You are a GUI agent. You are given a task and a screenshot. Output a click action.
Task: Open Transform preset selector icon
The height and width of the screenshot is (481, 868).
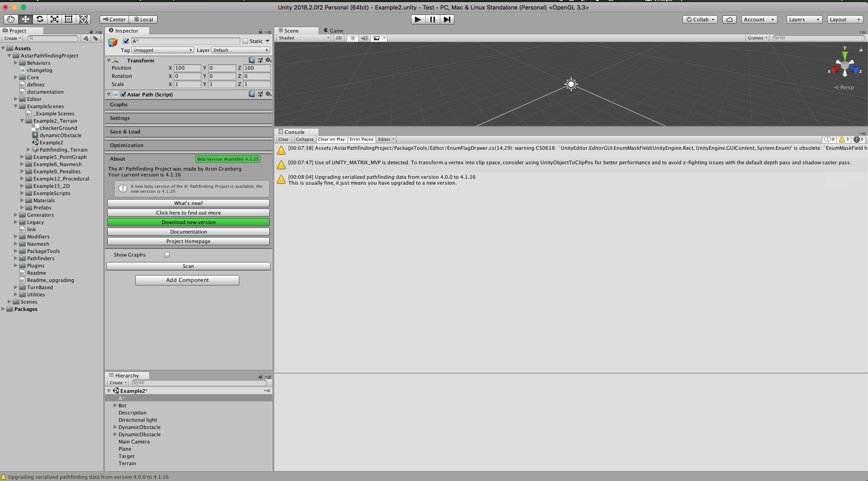tap(260, 60)
